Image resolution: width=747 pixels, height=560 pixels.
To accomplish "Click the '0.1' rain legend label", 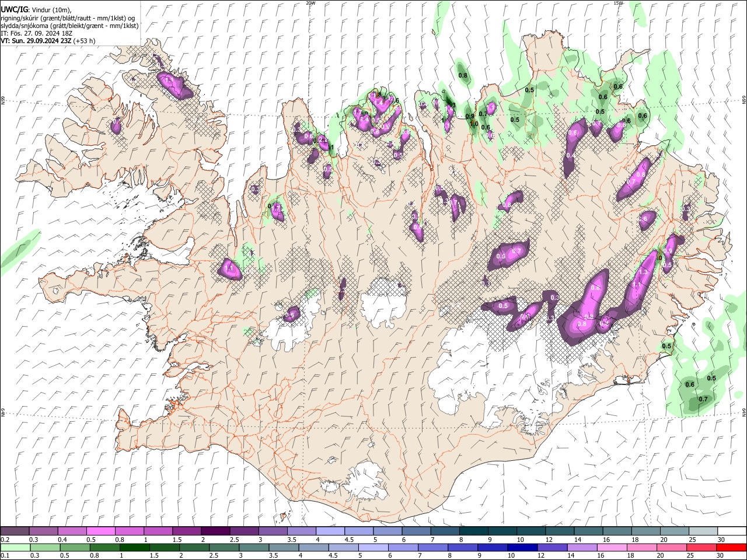I will (5, 556).
